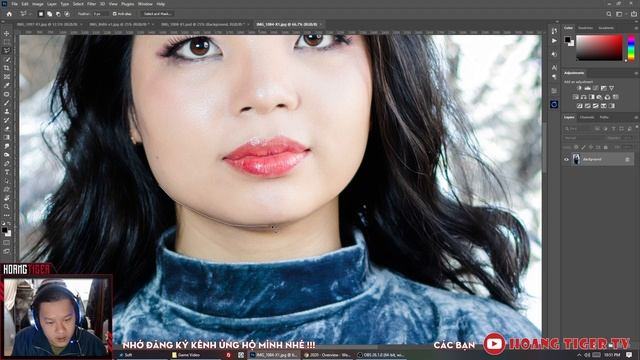Open the Layers panel options menu

pyautogui.click(x=636, y=118)
